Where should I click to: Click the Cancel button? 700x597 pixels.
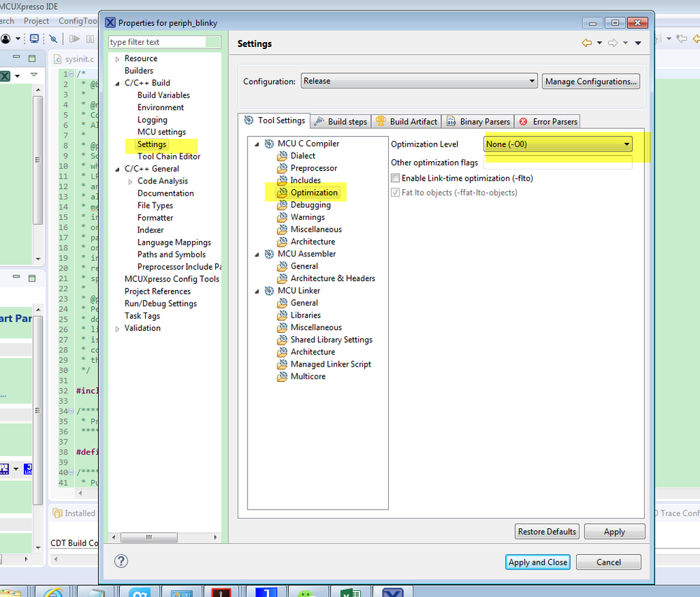(x=608, y=562)
